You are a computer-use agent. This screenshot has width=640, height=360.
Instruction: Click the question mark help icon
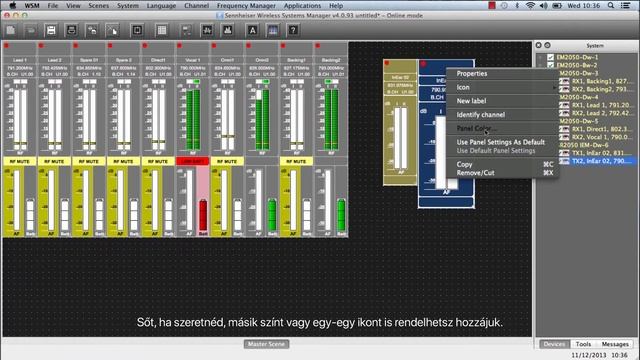click(x=293, y=30)
